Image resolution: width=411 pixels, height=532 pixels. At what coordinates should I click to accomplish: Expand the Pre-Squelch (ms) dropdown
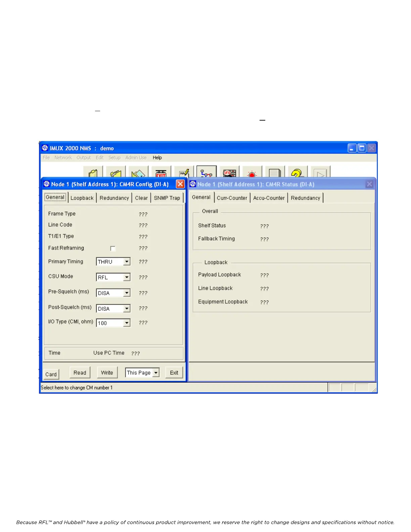click(127, 293)
